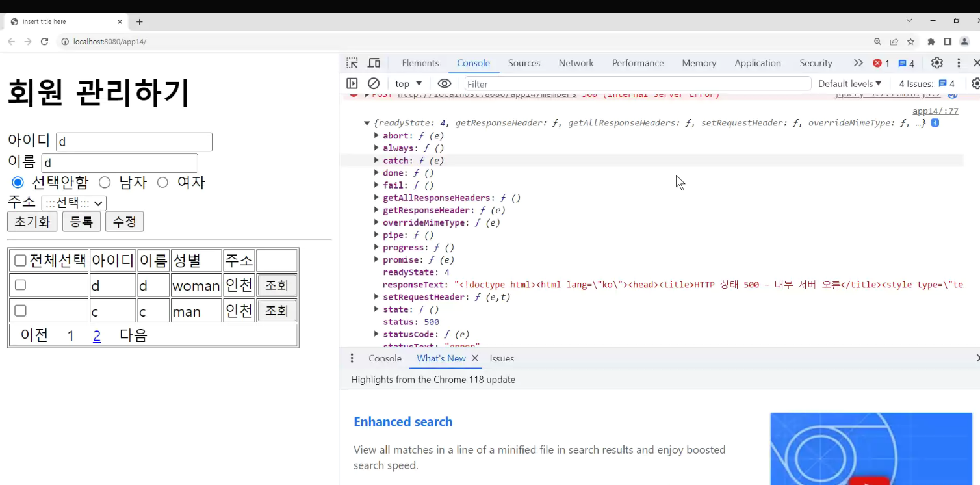Show the console sidebar
The height and width of the screenshot is (485, 980).
(x=352, y=83)
